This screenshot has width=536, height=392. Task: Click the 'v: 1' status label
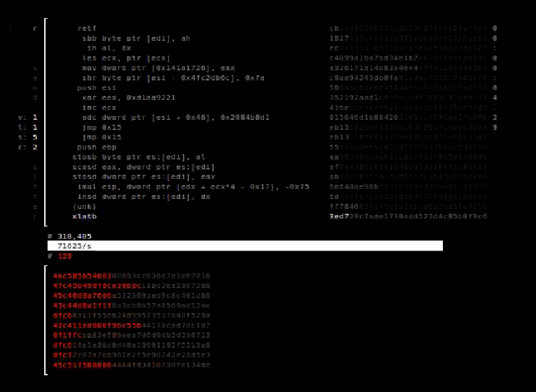[27, 117]
